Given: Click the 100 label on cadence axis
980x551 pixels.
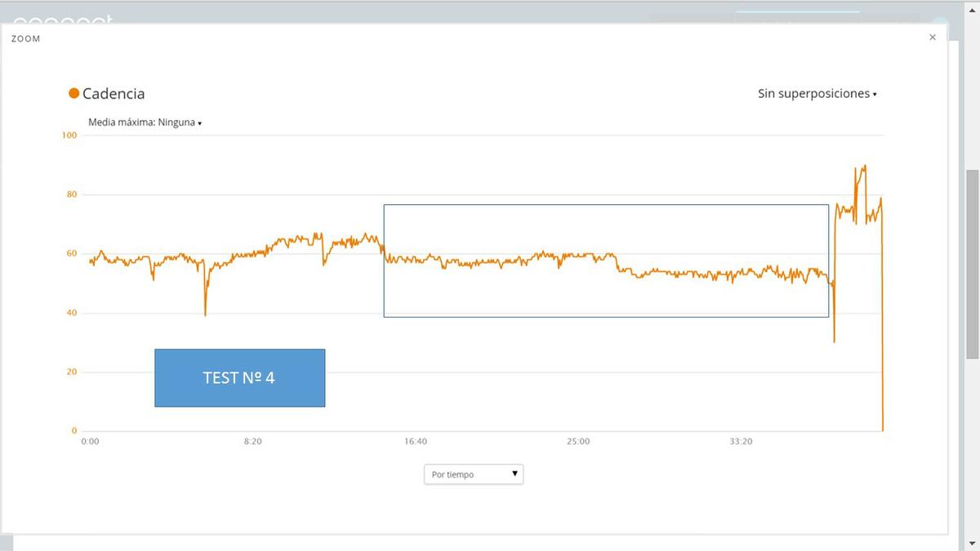Looking at the screenshot, I should point(69,135).
